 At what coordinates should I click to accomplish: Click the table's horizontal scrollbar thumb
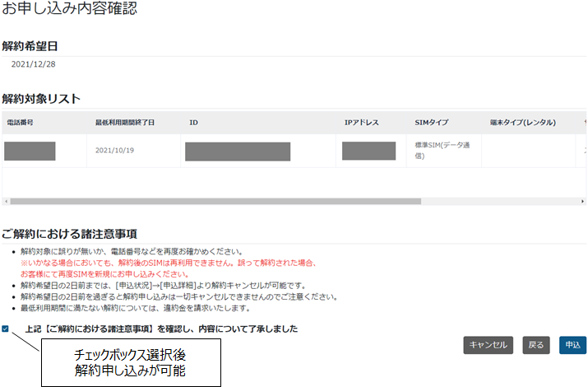click(215, 202)
